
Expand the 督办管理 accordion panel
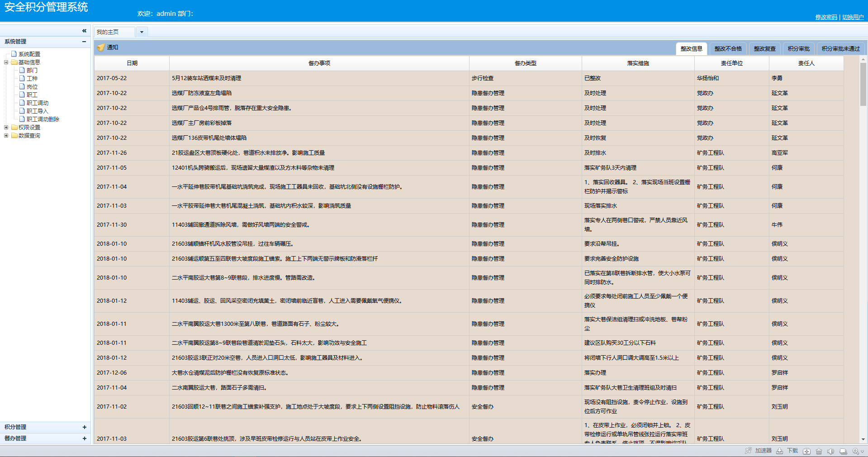pyautogui.click(x=84, y=438)
